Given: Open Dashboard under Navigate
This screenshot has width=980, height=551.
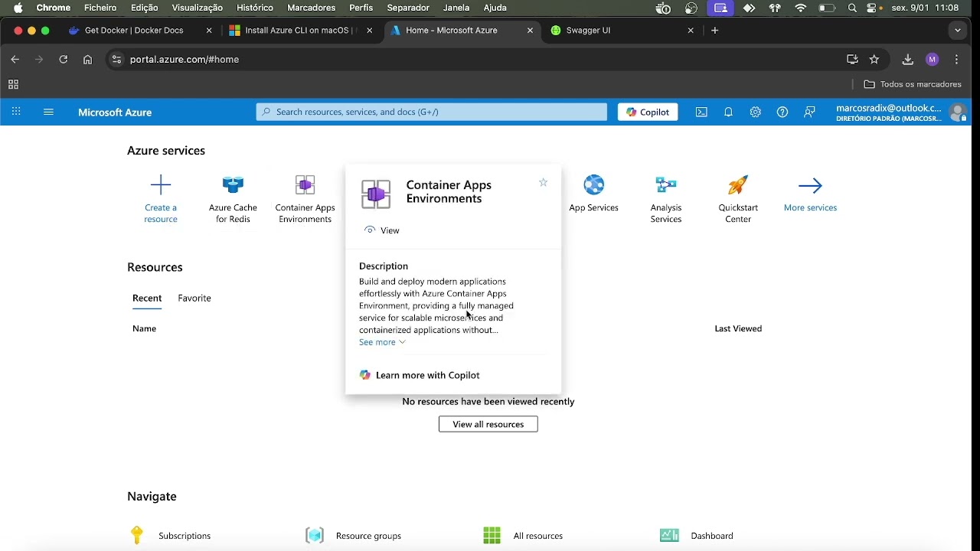Looking at the screenshot, I should (x=712, y=536).
